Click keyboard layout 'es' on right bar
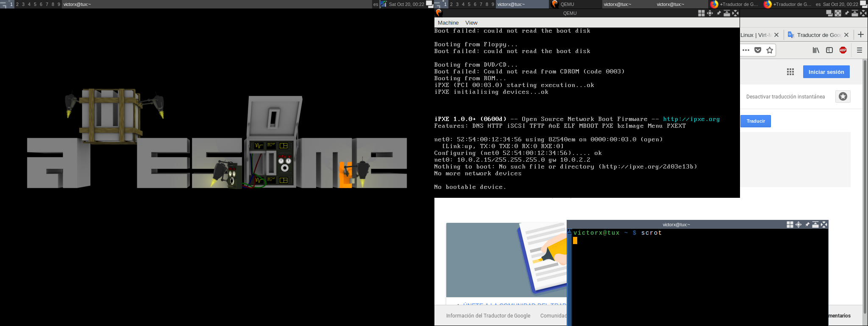The width and height of the screenshot is (868, 326). coord(818,4)
